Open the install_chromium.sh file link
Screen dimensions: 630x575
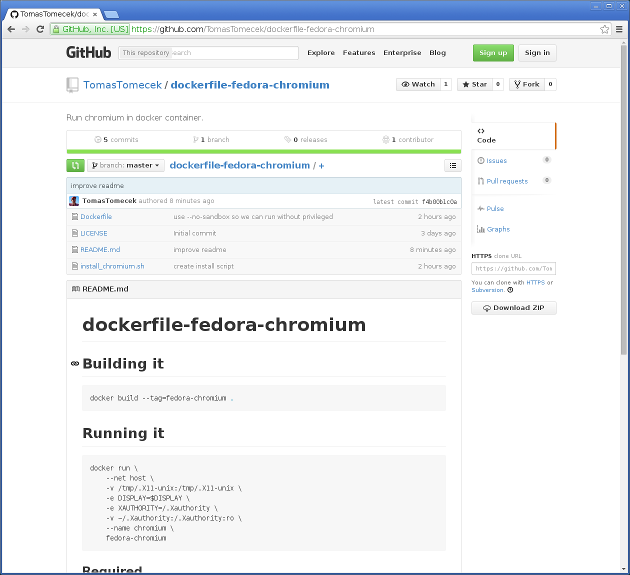112,266
